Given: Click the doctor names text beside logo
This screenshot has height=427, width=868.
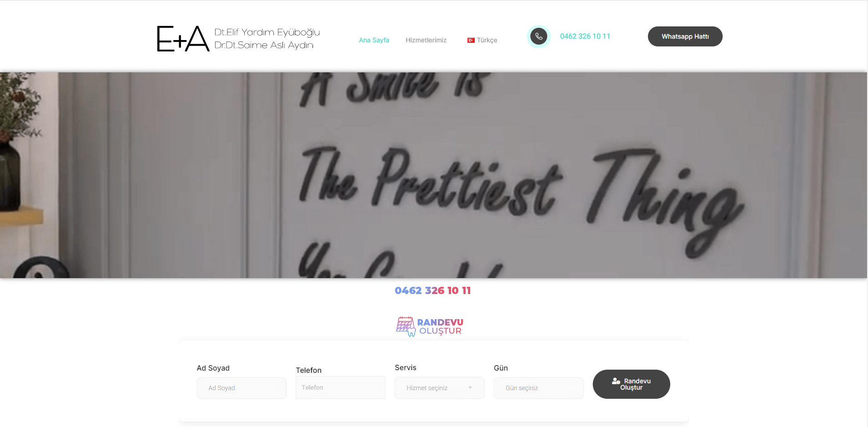Looking at the screenshot, I should pyautogui.click(x=267, y=39).
